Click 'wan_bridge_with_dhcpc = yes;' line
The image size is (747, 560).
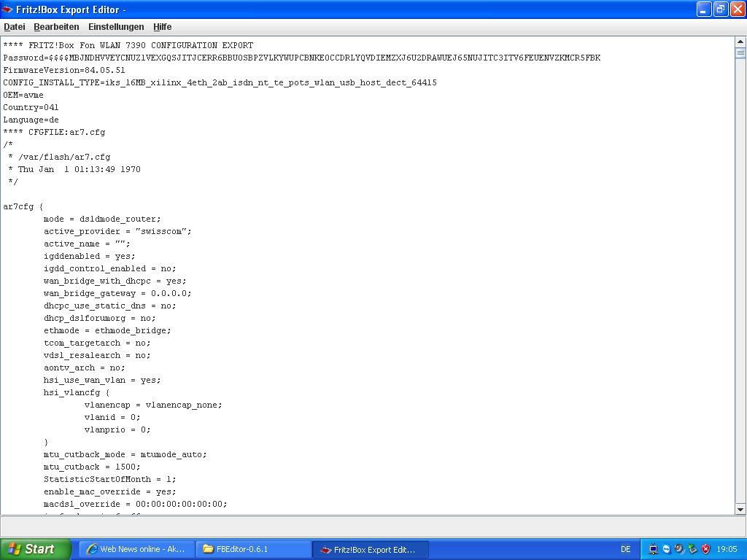tap(115, 281)
